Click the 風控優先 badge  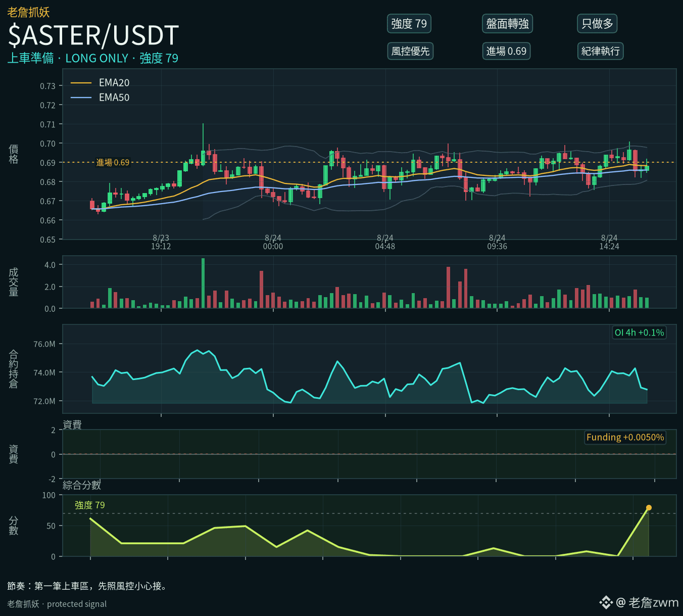pos(410,51)
